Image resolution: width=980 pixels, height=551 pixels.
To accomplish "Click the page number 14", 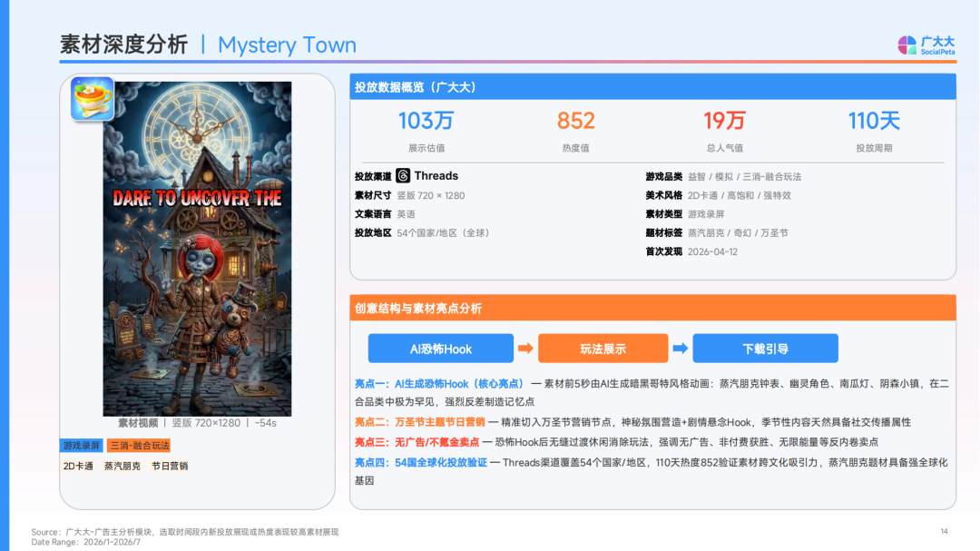I will (x=944, y=531).
